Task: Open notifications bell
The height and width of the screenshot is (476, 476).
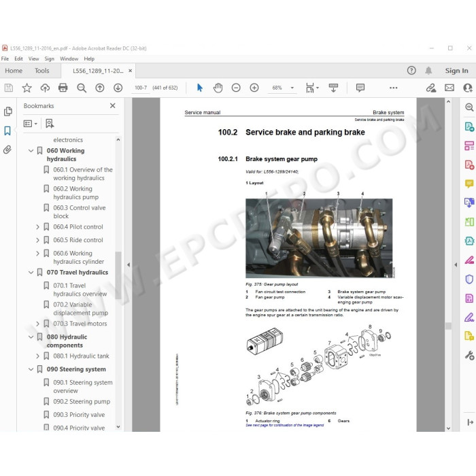Action: [x=428, y=71]
